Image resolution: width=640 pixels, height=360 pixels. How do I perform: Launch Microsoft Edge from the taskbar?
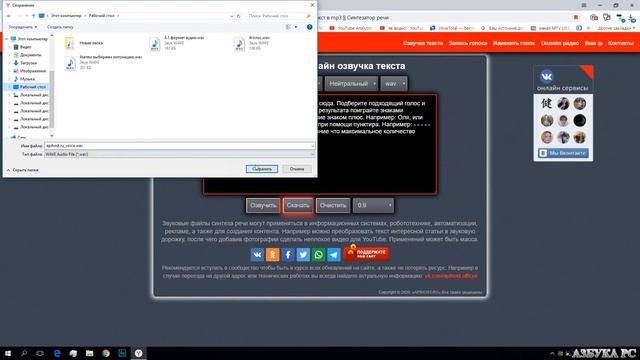57,353
